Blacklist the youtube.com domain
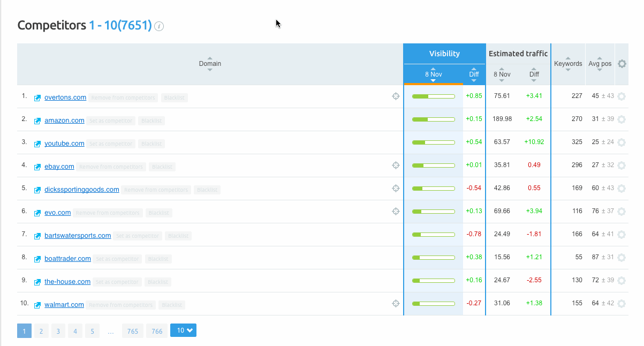 coord(151,143)
